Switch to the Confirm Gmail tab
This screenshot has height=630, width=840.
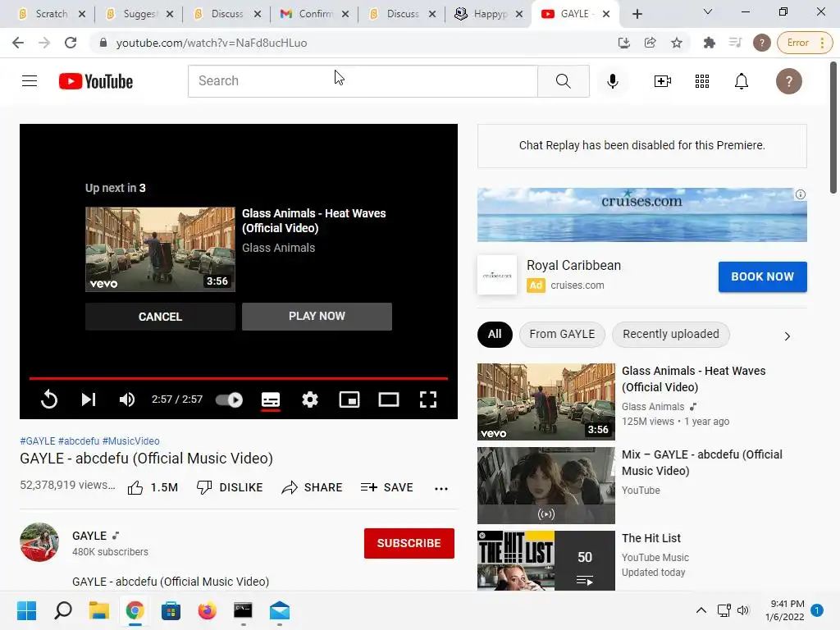coord(314,14)
